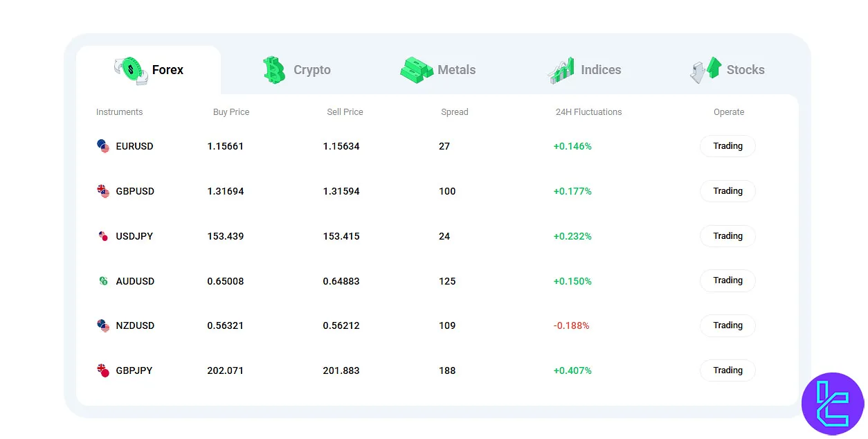
Task: Open the chat widget in the bottom corner
Action: coord(833,404)
